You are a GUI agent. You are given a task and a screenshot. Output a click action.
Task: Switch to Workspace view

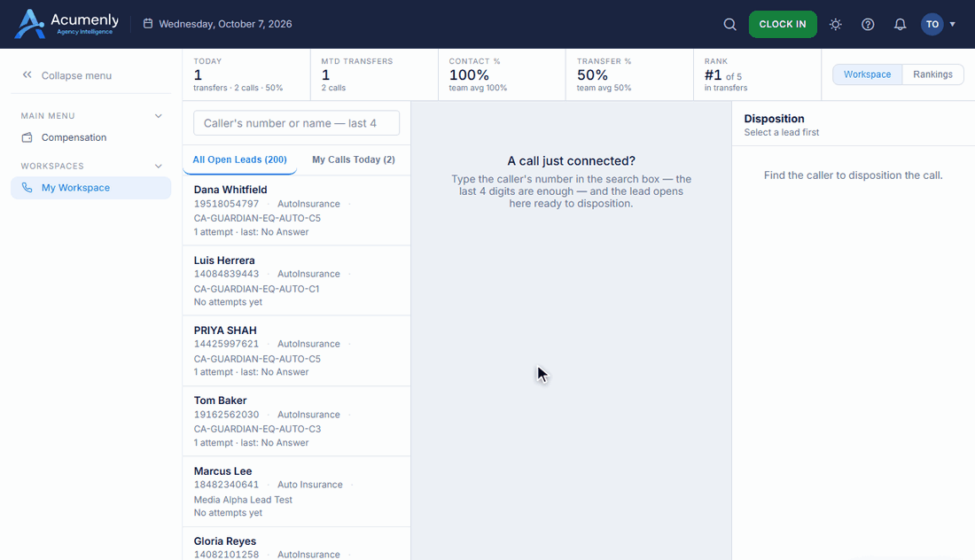click(x=868, y=74)
